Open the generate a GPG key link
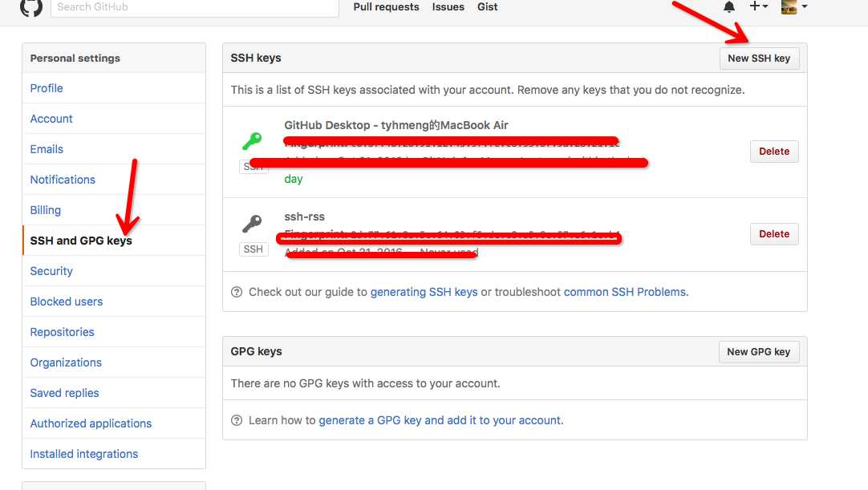Screen dimensions: 868x490 click(x=440, y=420)
